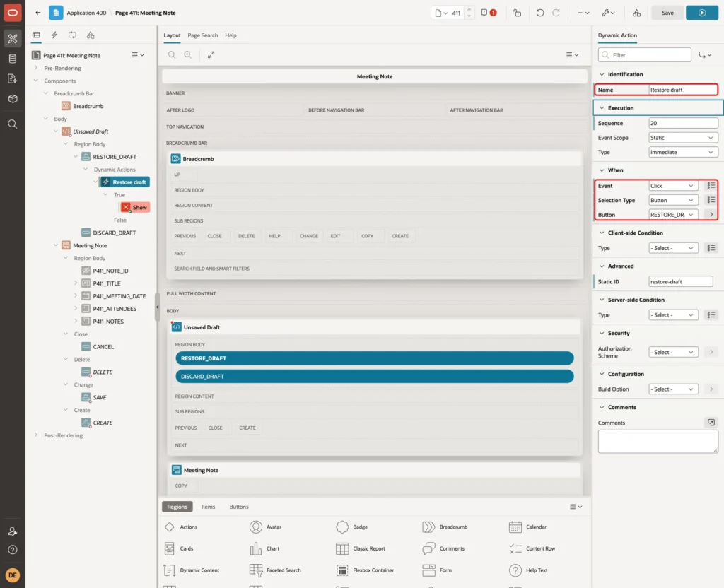The width and height of the screenshot is (724, 588).
Task: Expand the Pre-Rendering tree node
Action: click(36, 68)
